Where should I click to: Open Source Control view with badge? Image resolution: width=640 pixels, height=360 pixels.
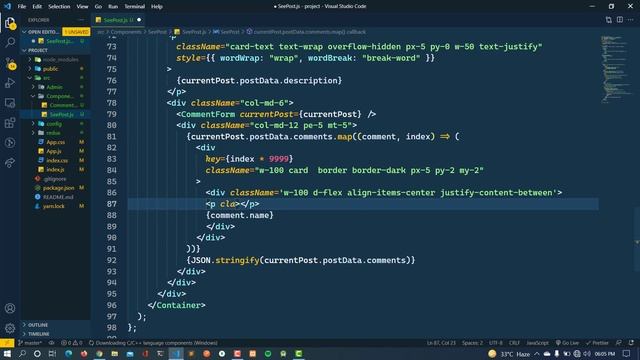click(10, 63)
